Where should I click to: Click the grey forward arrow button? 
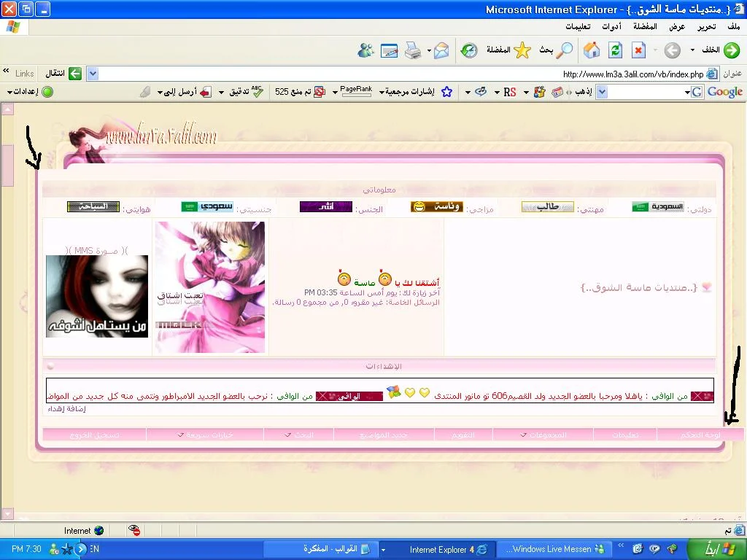tap(672, 50)
